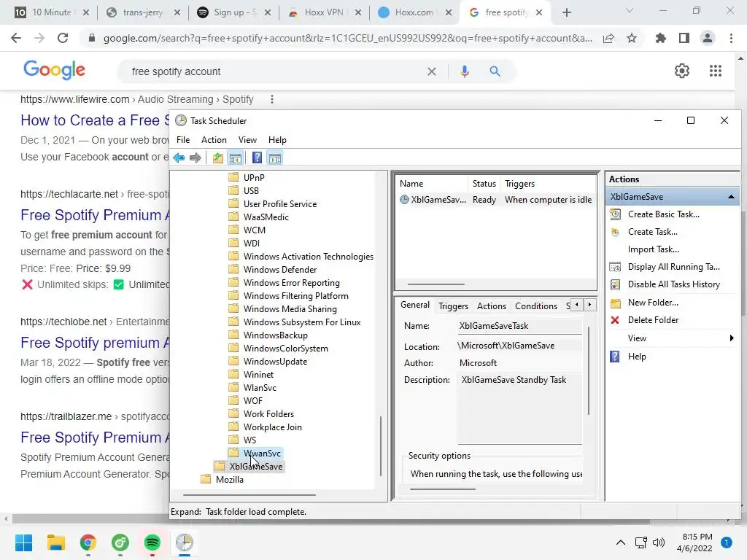
Task: Open the Help menu in Task Scheduler
Action: tap(277, 140)
